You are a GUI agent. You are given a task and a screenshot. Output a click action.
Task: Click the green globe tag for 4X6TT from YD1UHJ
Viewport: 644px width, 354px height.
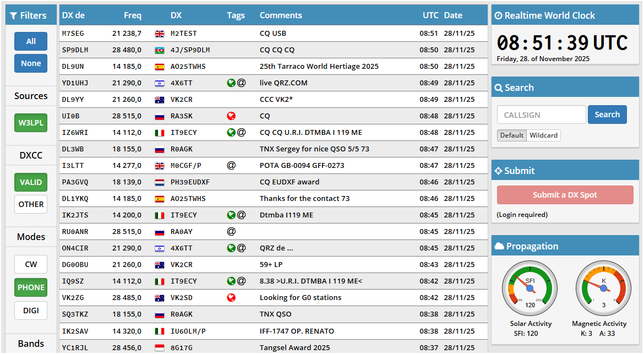231,83
